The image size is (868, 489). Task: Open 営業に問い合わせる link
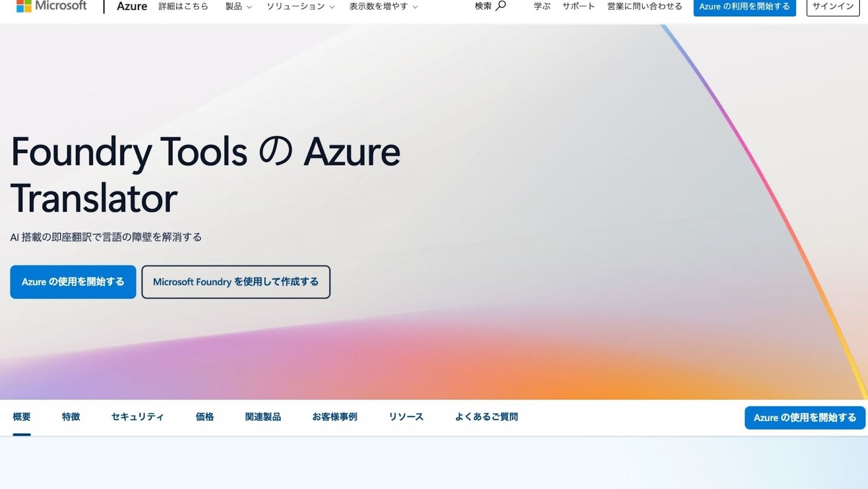tap(644, 7)
